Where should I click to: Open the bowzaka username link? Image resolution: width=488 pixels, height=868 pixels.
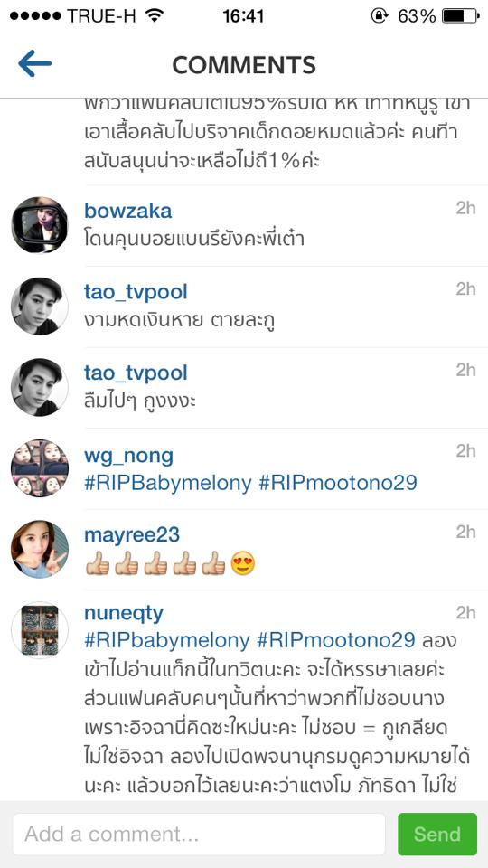tap(127, 211)
